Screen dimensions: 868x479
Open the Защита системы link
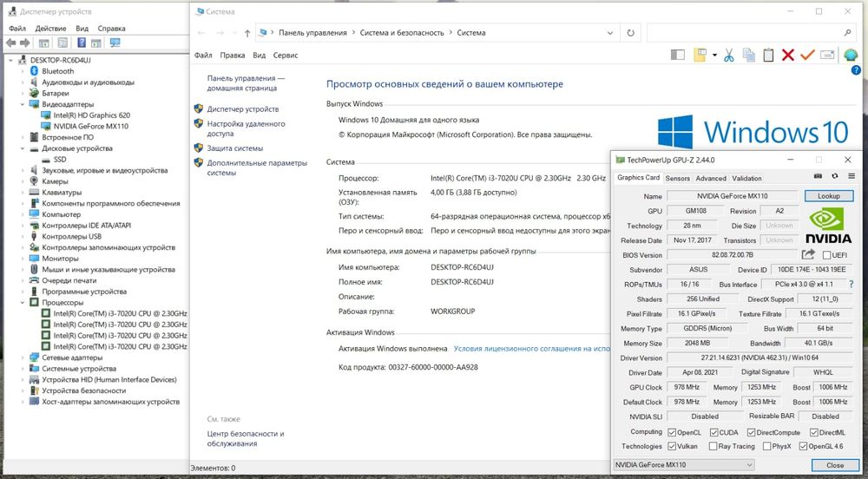[x=234, y=148]
